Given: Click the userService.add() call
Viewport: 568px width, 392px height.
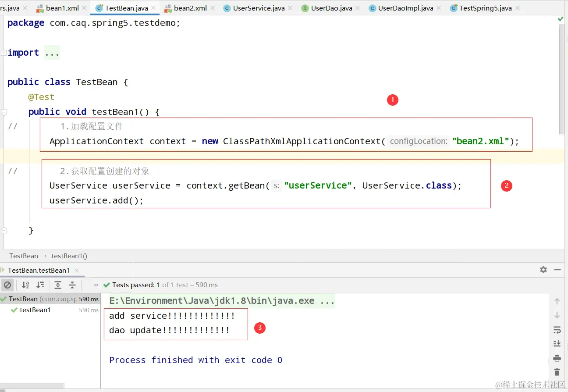Looking at the screenshot, I should pos(96,201).
